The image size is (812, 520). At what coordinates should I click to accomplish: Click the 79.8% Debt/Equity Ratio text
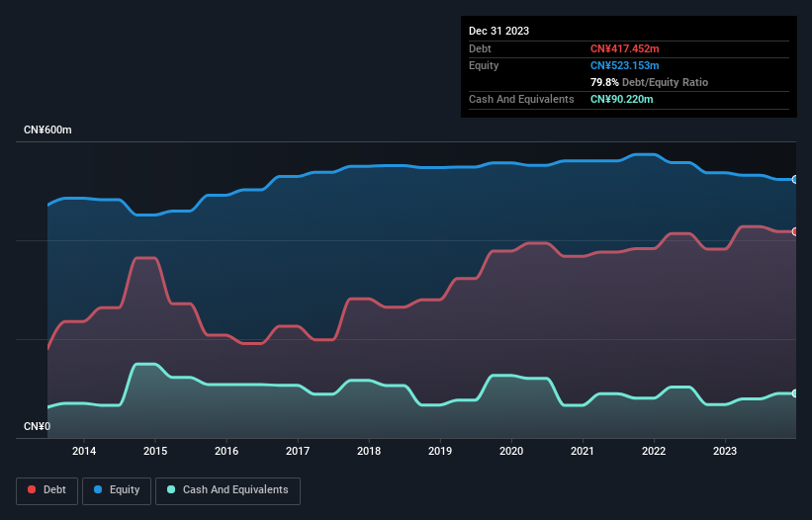pyautogui.click(x=649, y=82)
